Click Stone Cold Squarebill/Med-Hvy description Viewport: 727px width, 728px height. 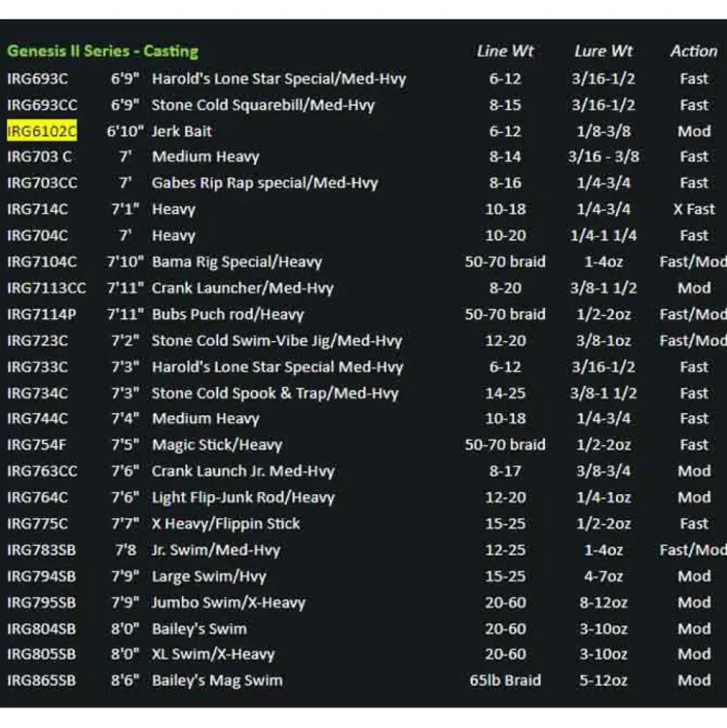coord(263,105)
